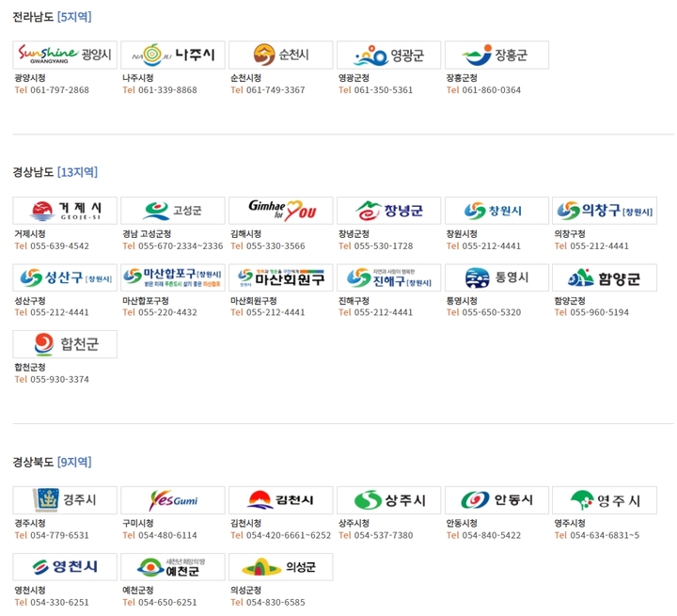This screenshot has height=616, width=677.
Task: Click the 영천시청 name label
Action: pyautogui.click(x=30, y=590)
